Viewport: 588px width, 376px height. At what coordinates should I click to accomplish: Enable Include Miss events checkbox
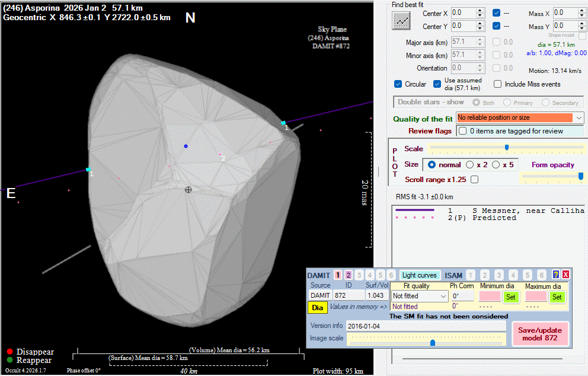pyautogui.click(x=498, y=84)
